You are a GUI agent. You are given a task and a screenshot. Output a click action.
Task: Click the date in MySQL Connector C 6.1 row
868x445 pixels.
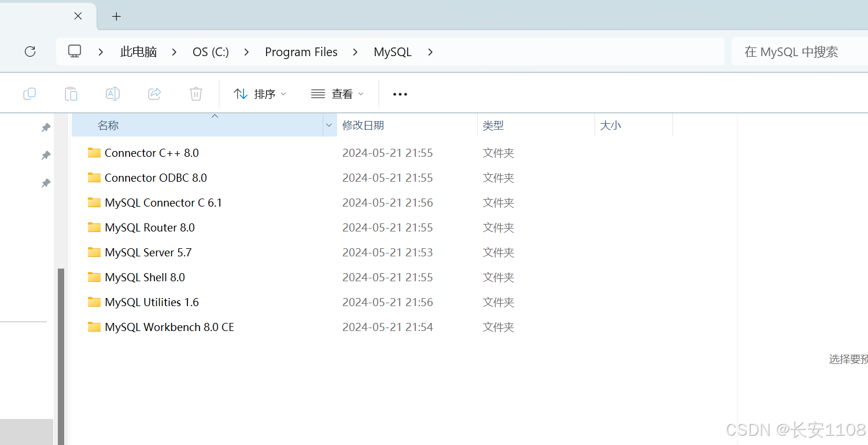tap(387, 203)
